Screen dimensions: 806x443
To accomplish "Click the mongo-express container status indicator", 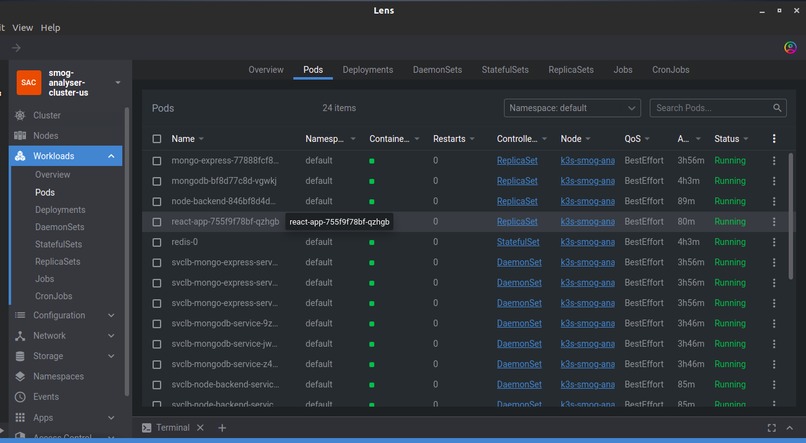I will tap(372, 161).
